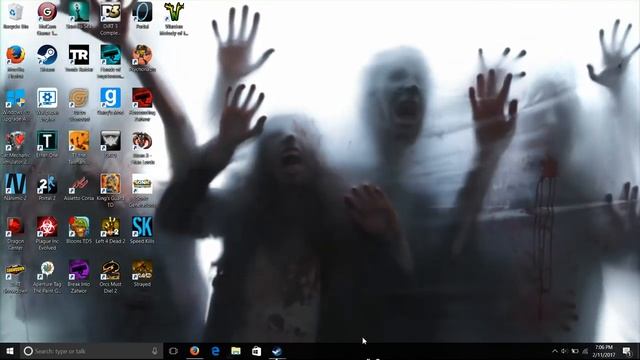
Task: Open the volume control in system tray
Action: tap(564, 351)
